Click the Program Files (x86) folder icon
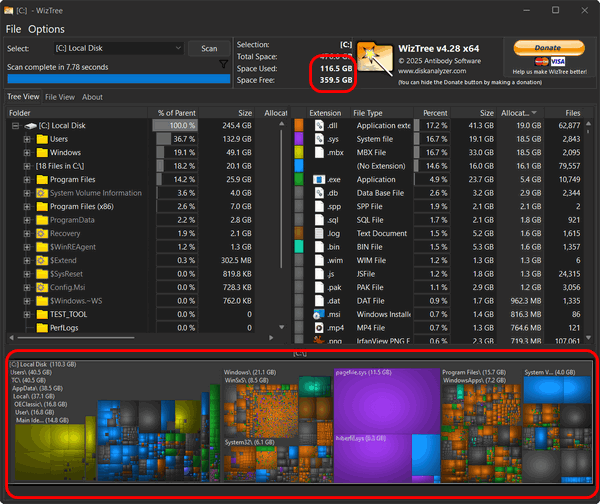The width and height of the screenshot is (600, 504). coord(42,207)
